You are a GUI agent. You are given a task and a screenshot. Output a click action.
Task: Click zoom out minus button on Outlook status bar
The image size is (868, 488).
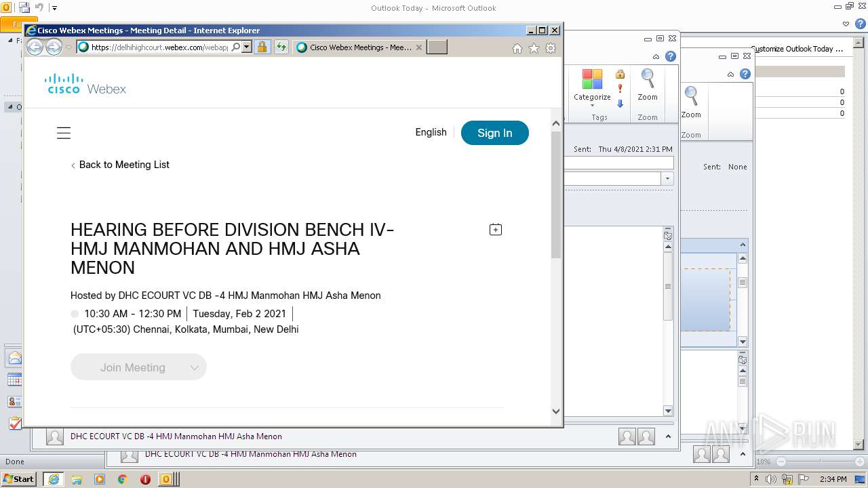(x=781, y=462)
